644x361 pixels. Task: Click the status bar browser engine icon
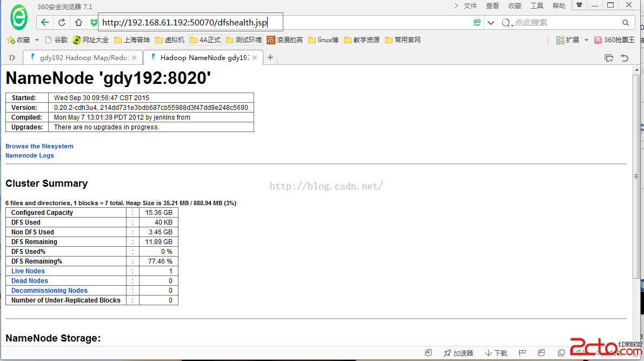point(541,353)
